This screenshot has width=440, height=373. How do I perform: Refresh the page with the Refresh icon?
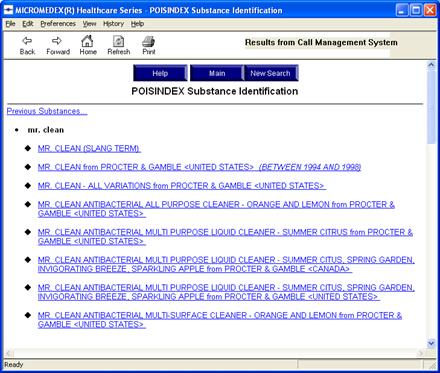click(x=118, y=41)
